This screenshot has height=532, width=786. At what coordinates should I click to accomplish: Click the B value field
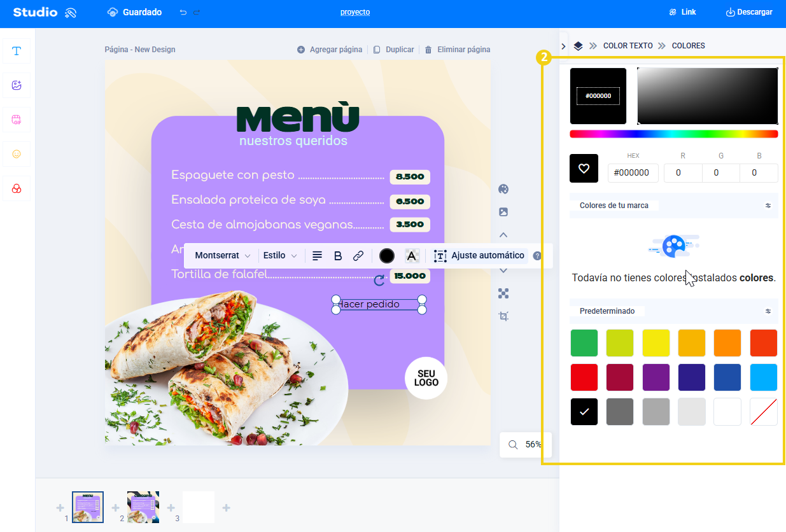pos(759,173)
